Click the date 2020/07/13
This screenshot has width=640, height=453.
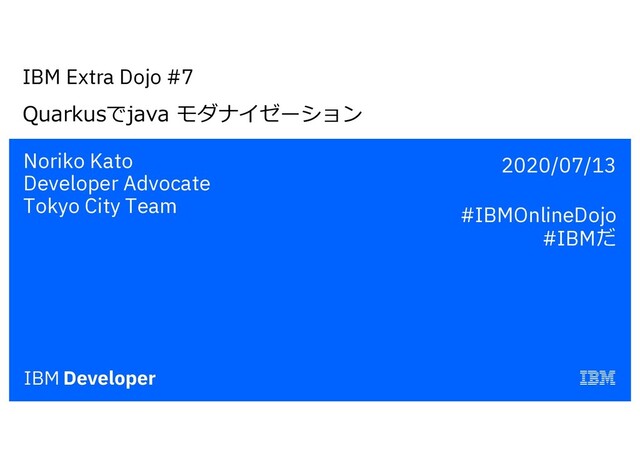pyautogui.click(x=558, y=166)
